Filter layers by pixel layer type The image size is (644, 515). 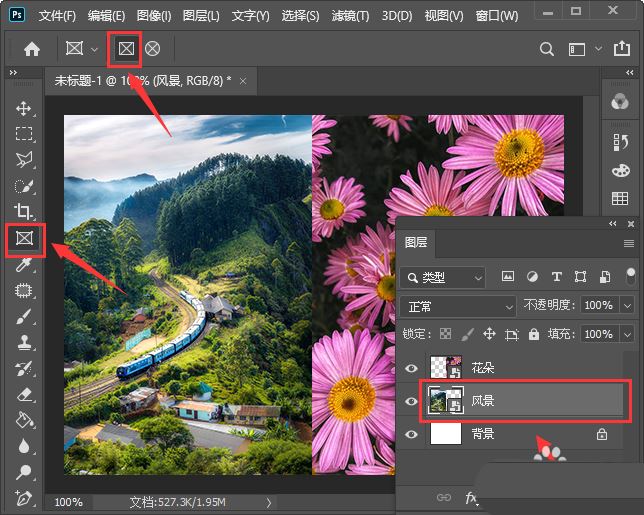pyautogui.click(x=508, y=277)
